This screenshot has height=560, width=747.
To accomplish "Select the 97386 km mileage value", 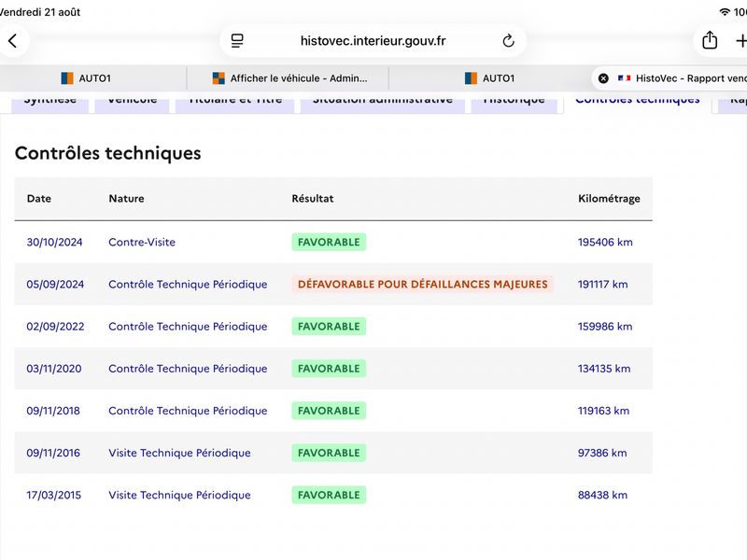I will click(x=602, y=453).
